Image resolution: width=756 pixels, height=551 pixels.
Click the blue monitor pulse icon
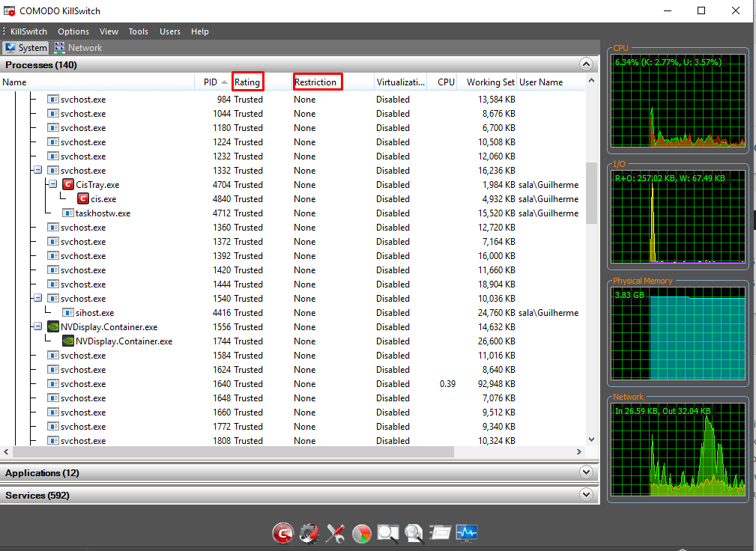(466, 533)
